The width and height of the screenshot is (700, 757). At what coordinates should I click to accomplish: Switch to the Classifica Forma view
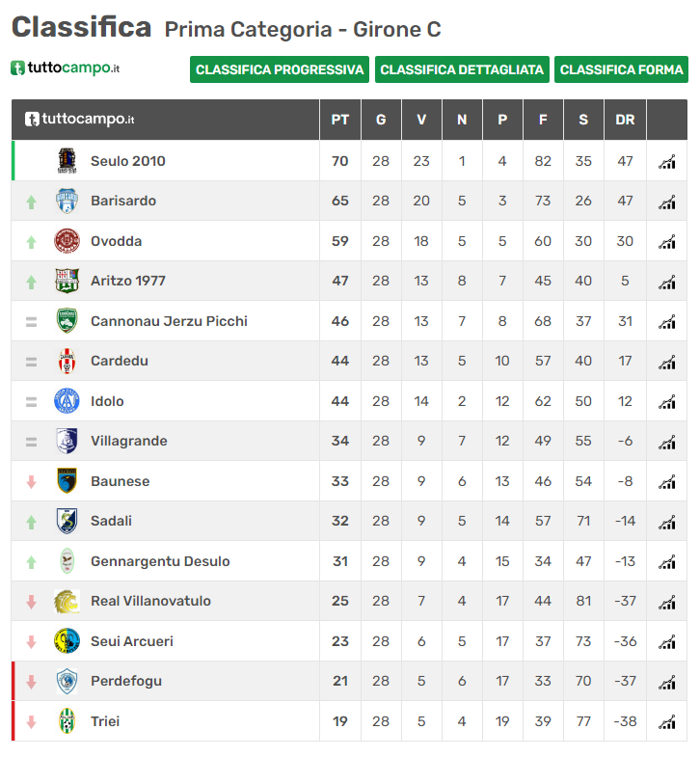(621, 69)
